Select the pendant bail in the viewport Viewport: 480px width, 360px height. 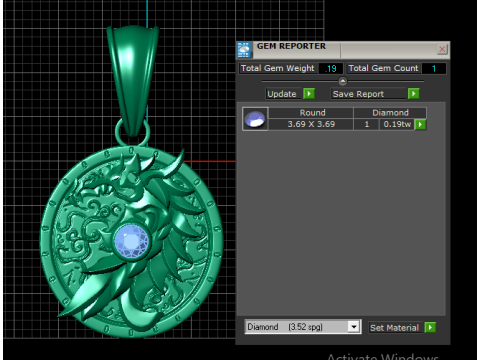[132, 80]
